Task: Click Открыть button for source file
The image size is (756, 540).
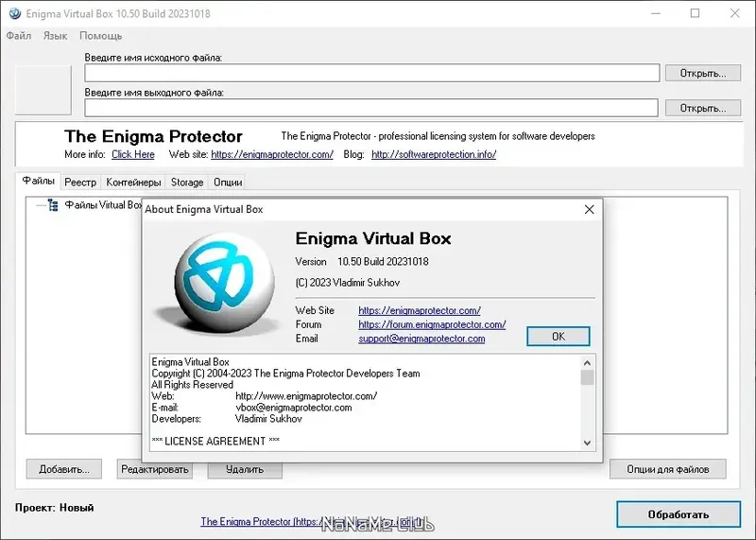Action: tap(702, 74)
